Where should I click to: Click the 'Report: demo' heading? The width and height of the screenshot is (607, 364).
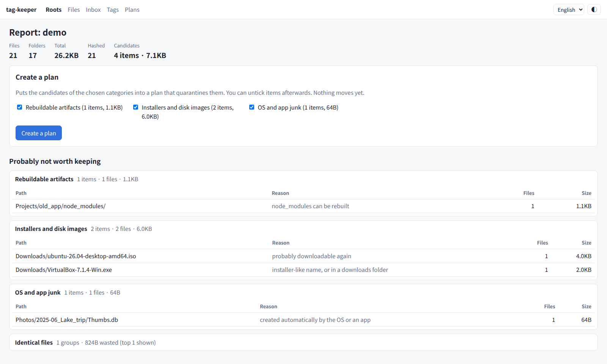coord(38,33)
